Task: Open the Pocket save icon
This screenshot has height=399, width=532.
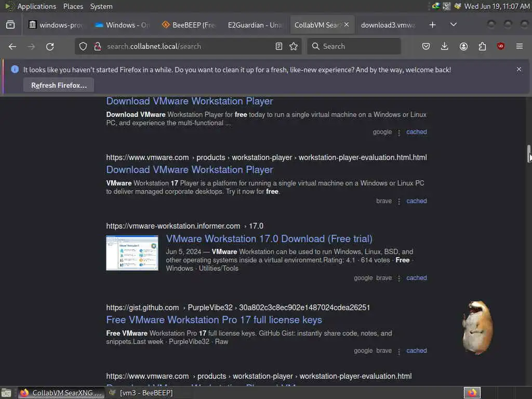Action: [426, 46]
